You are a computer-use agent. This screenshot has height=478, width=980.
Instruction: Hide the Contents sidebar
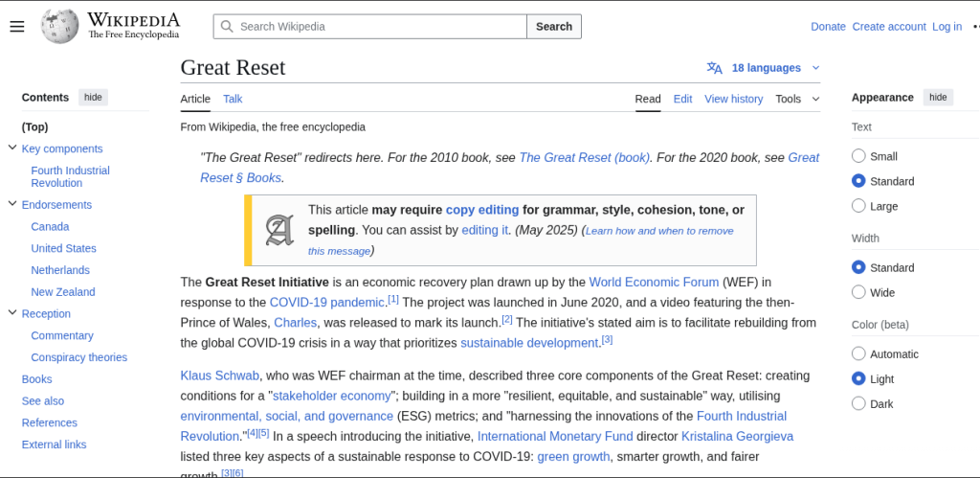tap(93, 97)
